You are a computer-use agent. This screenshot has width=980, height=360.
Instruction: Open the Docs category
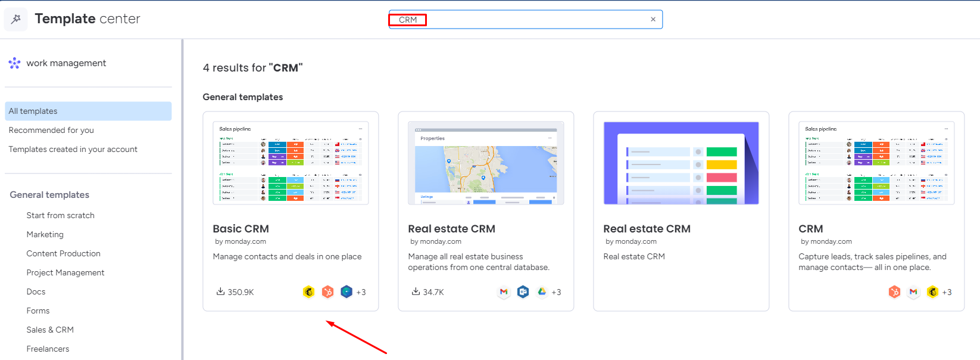(36, 291)
